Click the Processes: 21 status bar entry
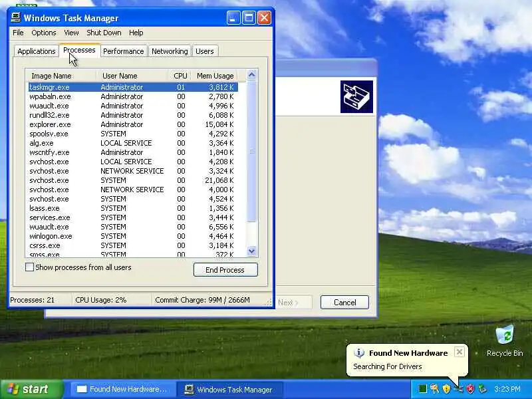The width and height of the screenshot is (532, 399). pos(40,300)
